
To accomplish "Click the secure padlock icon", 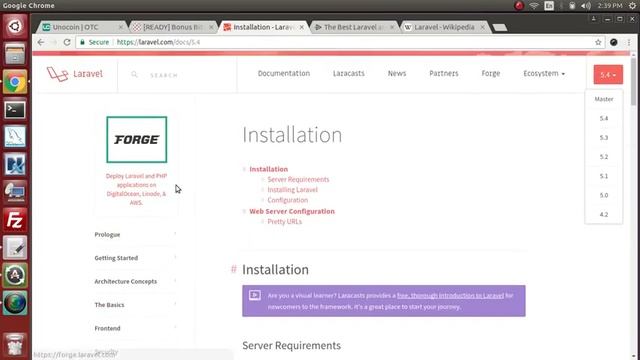I will (x=82, y=42).
